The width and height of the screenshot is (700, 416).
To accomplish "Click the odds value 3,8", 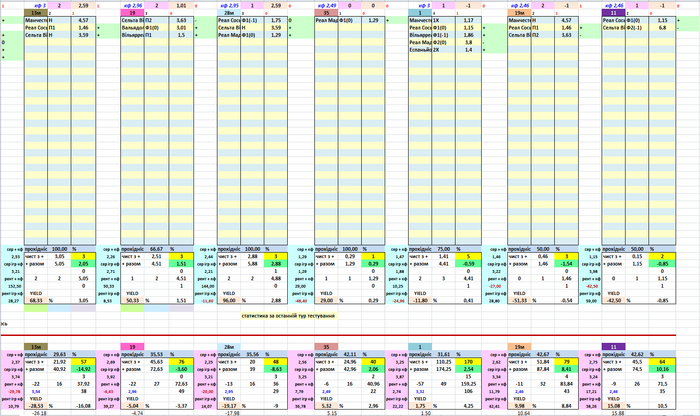I will (468, 42).
